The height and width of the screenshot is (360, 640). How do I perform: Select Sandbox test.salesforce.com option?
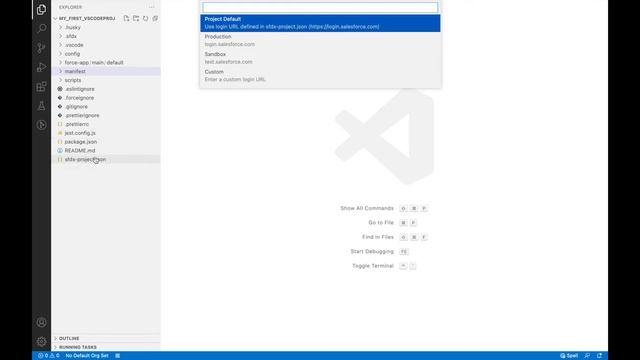(x=320, y=58)
